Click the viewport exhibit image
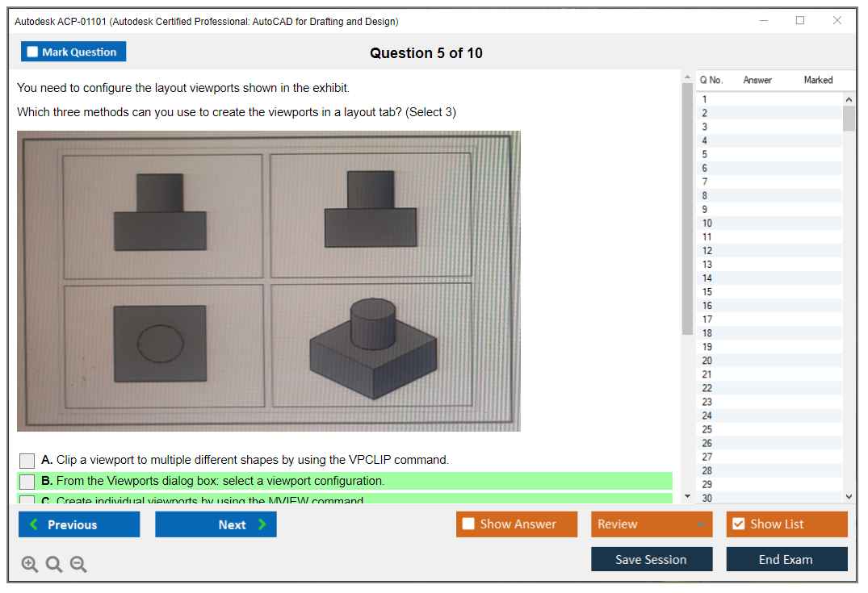This screenshot has width=868, height=593. pyautogui.click(x=268, y=281)
